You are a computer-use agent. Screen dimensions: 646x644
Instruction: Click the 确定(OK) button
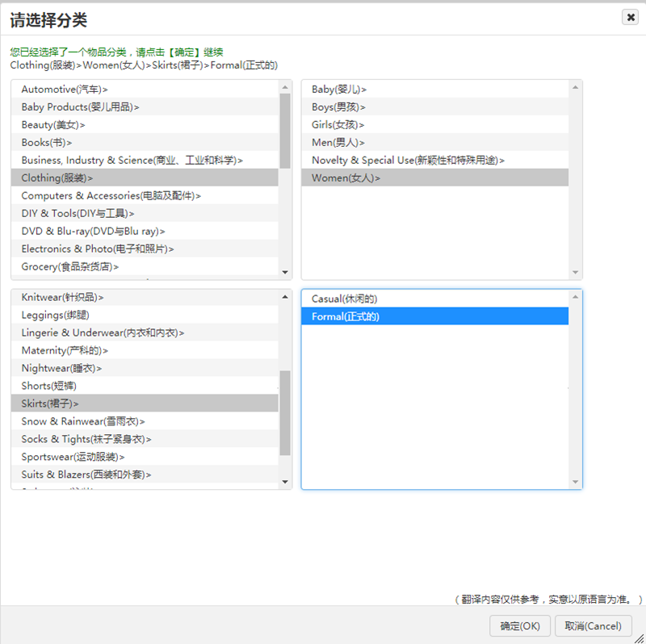520,625
